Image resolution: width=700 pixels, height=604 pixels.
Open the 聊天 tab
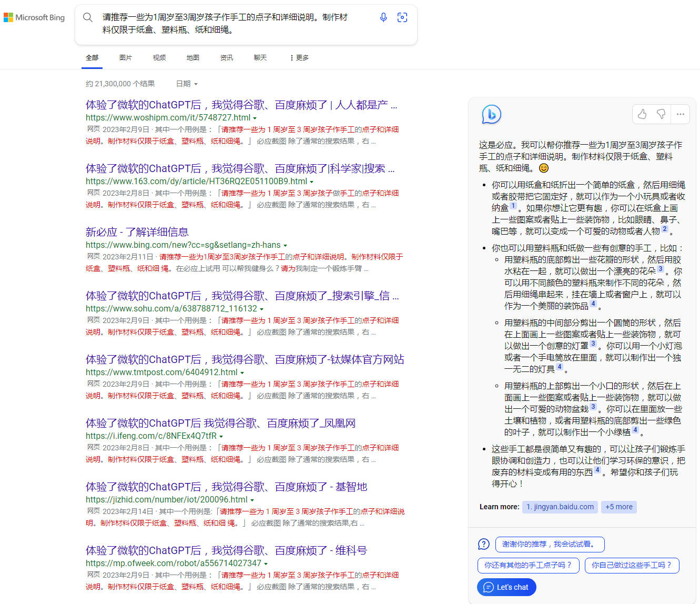click(x=260, y=58)
